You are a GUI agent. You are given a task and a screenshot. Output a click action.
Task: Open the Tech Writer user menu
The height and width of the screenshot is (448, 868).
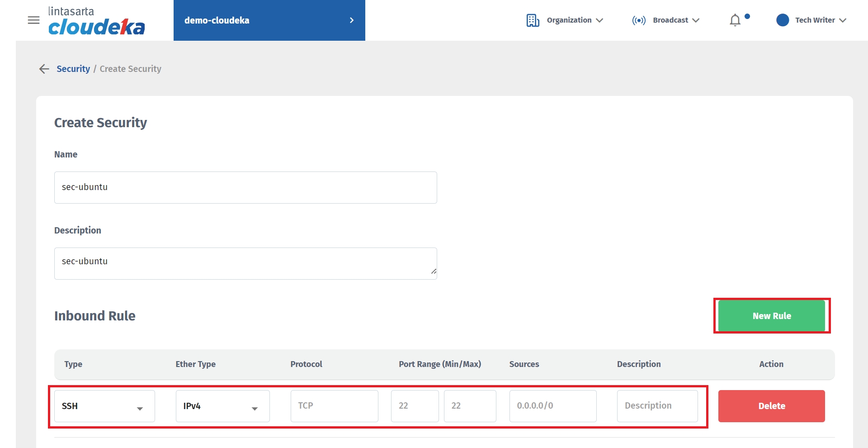820,20
